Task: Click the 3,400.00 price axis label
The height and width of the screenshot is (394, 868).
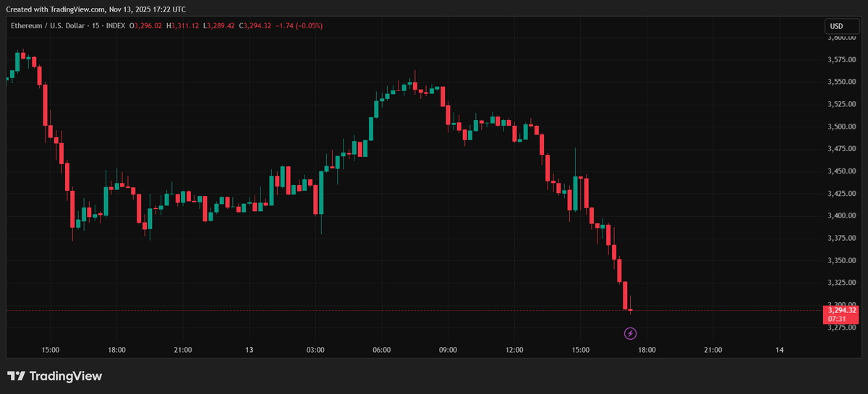Action: (x=843, y=215)
